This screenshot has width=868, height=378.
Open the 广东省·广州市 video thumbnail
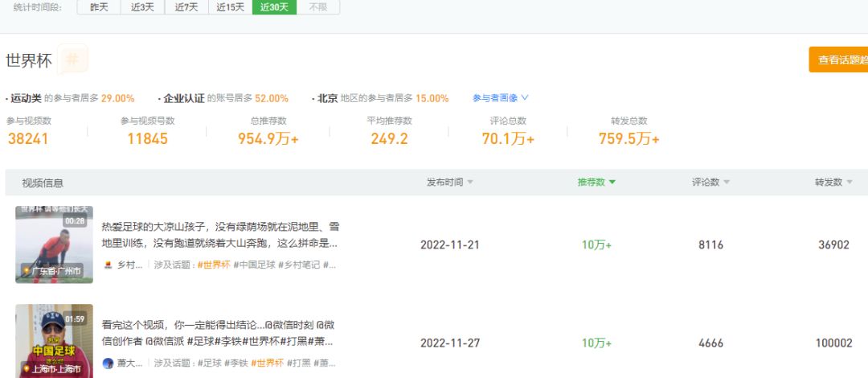(x=55, y=244)
